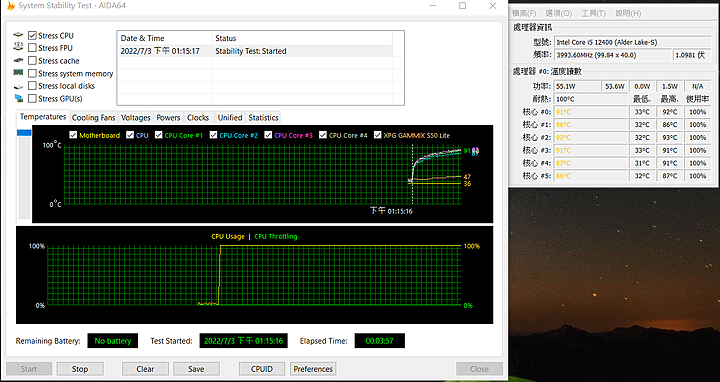Click the greyed-out Close button
The height and width of the screenshot is (382, 720).
pos(479,369)
